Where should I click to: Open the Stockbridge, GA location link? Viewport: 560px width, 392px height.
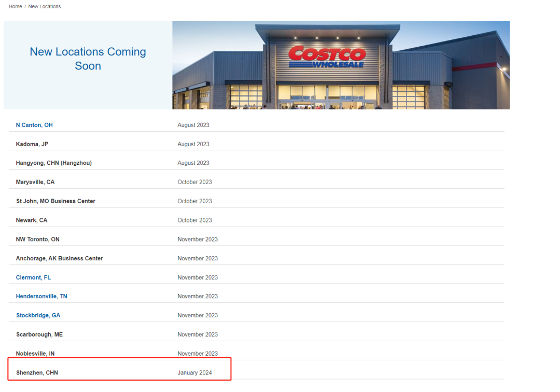click(38, 315)
